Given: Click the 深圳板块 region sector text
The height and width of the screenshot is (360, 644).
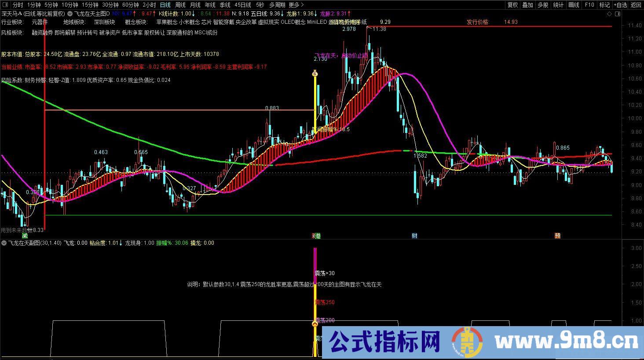Looking at the screenshot, I should [x=104, y=22].
